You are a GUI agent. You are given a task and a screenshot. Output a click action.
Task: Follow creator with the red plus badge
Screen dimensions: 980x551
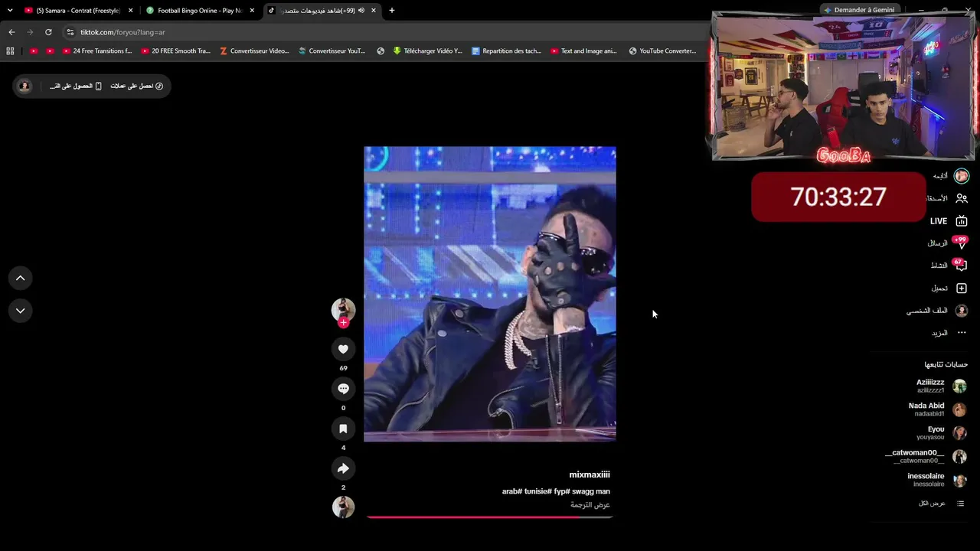tap(343, 323)
